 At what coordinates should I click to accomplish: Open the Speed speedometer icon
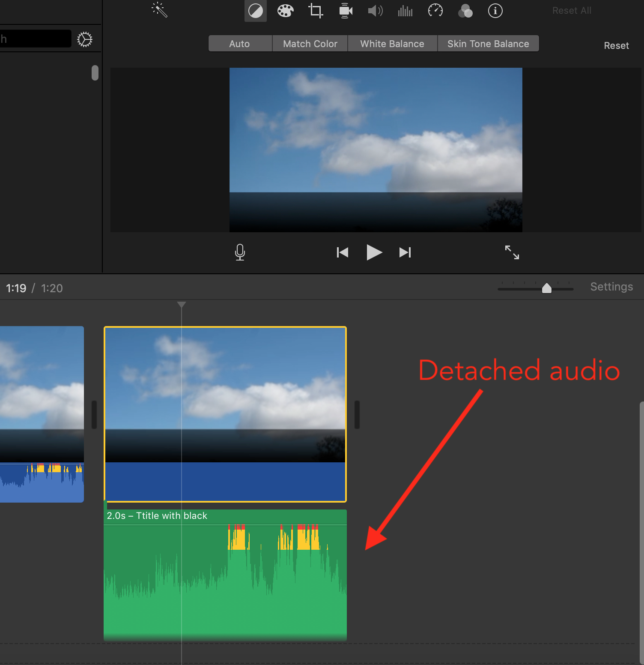(435, 11)
